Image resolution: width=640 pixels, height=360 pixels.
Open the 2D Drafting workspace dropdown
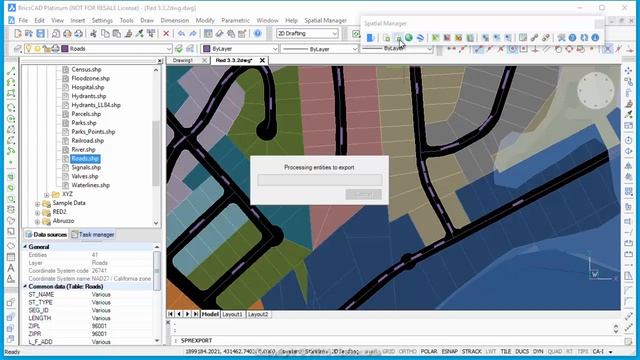(307, 33)
